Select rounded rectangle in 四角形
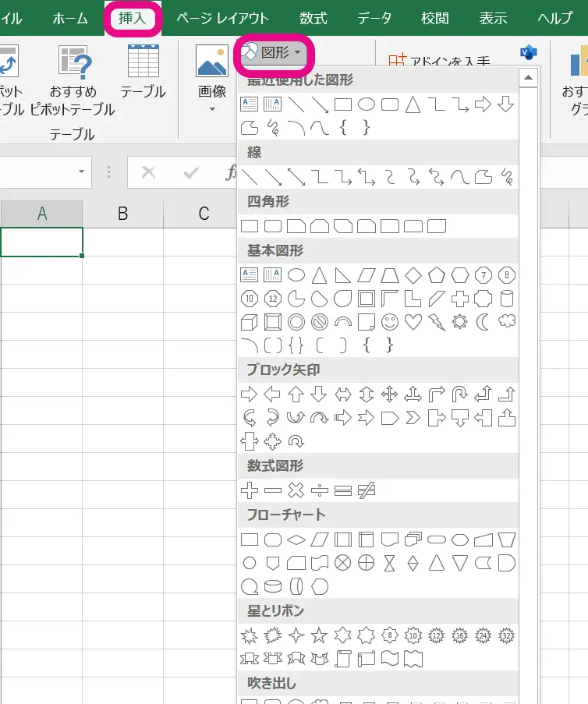Screen dimensions: 588x704 [273, 226]
